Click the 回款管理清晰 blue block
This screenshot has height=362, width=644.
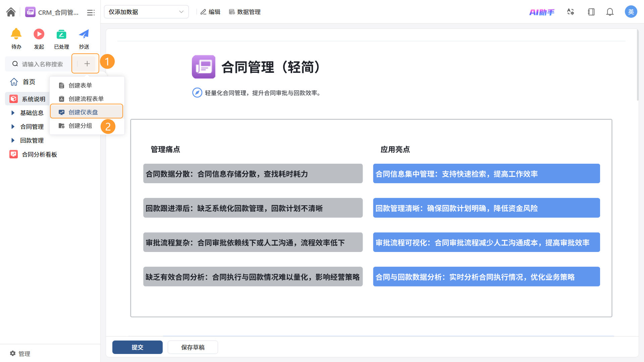(x=486, y=208)
